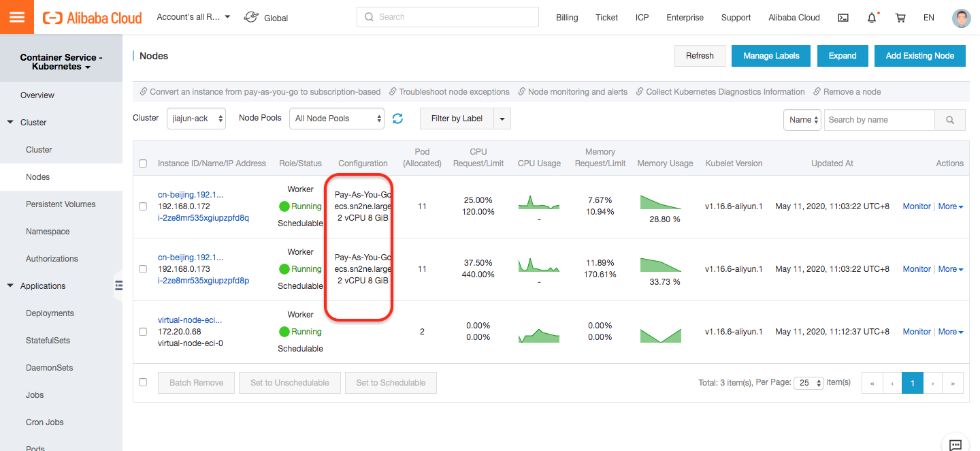
Task: Click the Add Existing Node button
Action: tap(920, 56)
